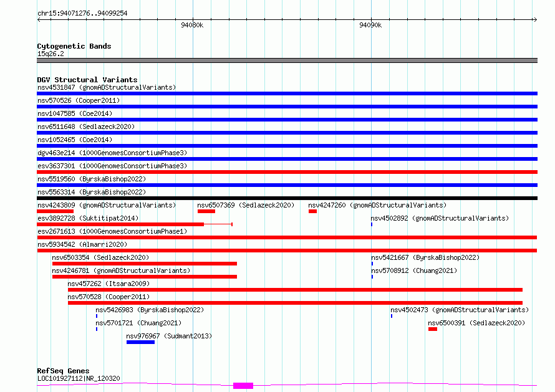The image size is (555, 392).
Task: Select dgv463e214 (1000GenomesConsortiumPhase3) label
Action: 112,153
